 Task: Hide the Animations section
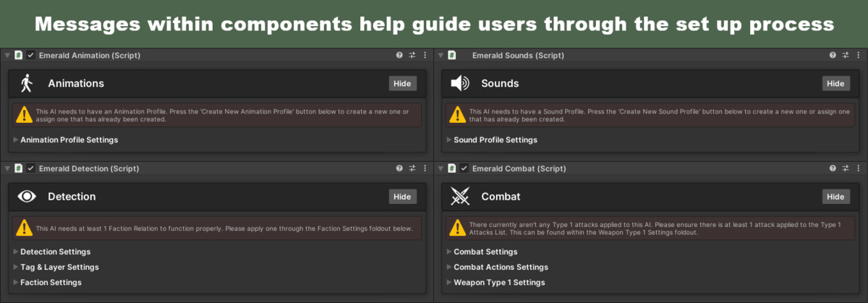(x=402, y=83)
